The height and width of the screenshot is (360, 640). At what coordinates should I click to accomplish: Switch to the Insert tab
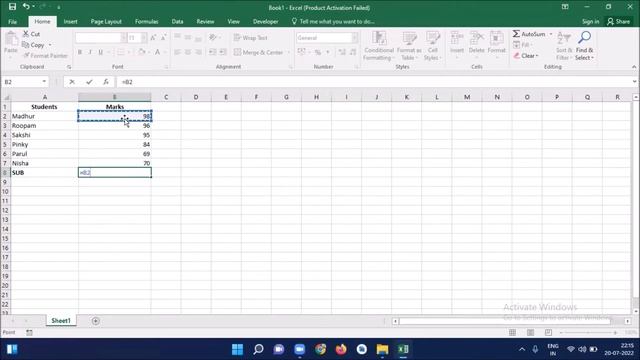coord(70,22)
